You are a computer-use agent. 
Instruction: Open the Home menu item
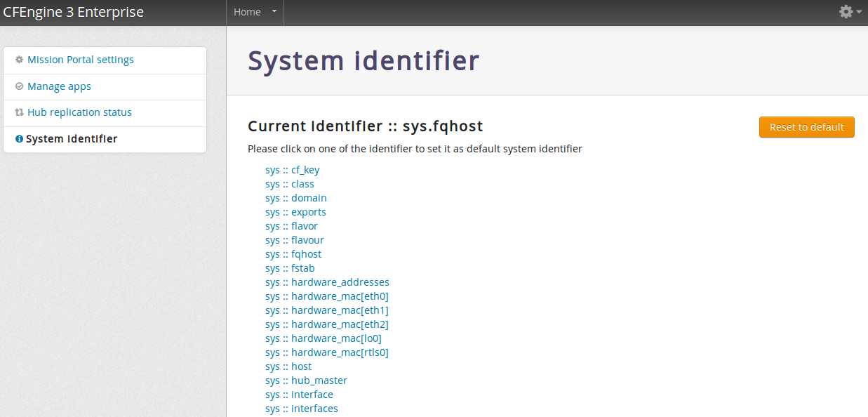click(x=247, y=12)
